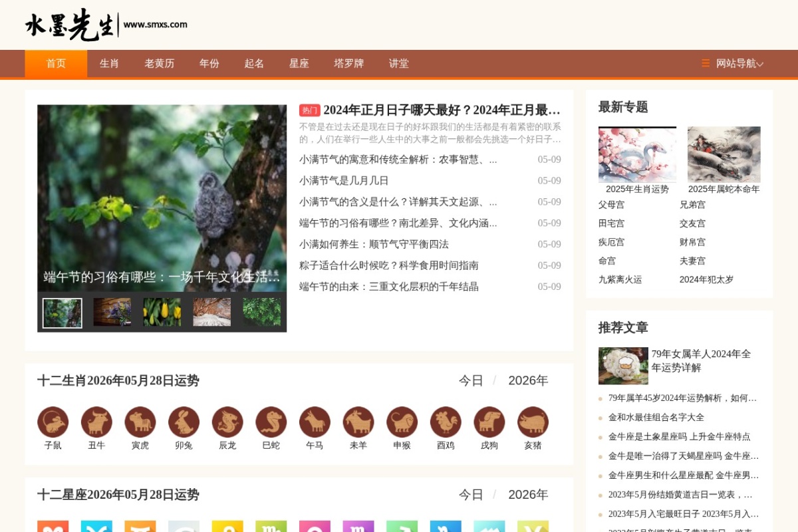Open the 年份 menu item
Viewport: 798px width, 532px height.
pos(209,63)
